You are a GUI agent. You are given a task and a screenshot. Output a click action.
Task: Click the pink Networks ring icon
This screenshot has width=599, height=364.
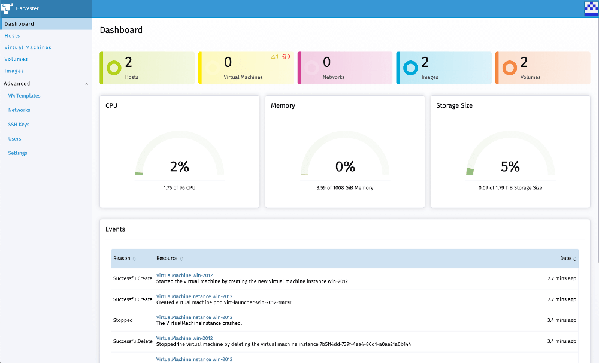(311, 68)
